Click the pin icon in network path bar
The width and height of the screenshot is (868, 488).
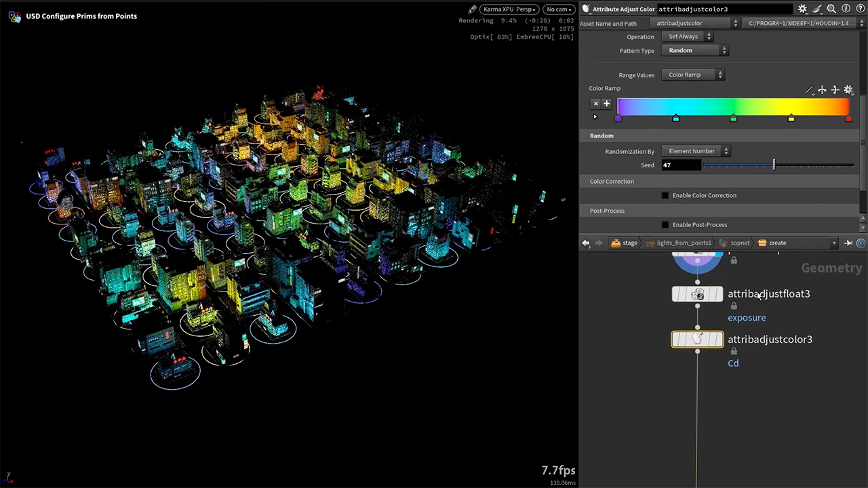coord(848,243)
